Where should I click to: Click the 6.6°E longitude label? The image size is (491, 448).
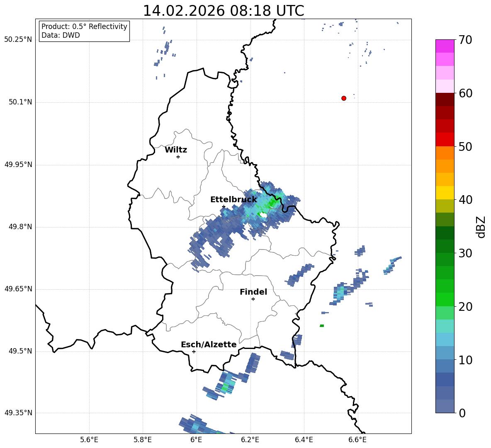pos(357,440)
